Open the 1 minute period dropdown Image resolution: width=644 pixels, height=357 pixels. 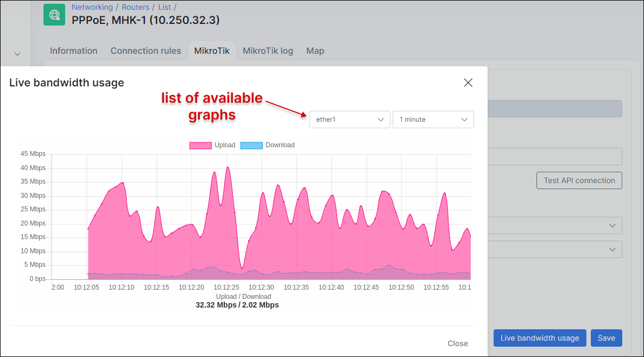(x=433, y=120)
